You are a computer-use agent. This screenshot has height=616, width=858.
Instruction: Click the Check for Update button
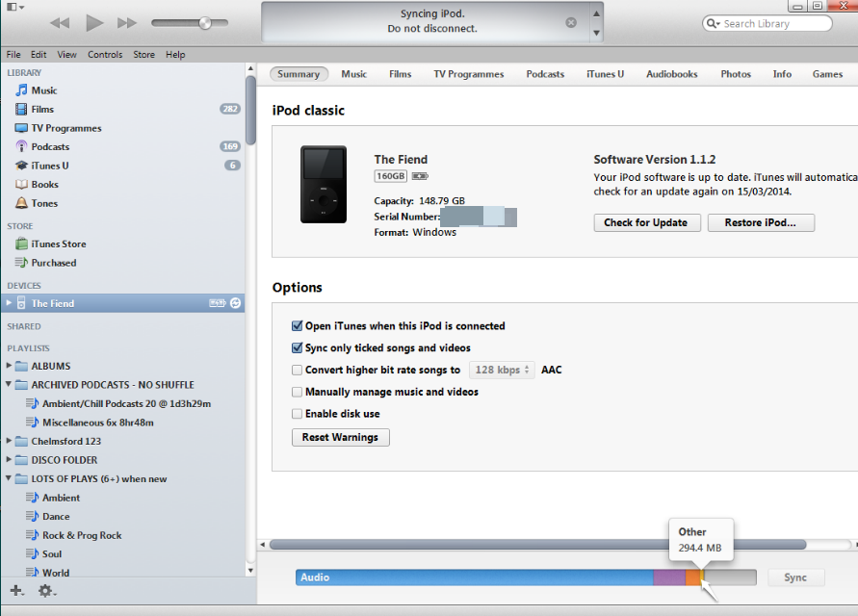coord(647,222)
